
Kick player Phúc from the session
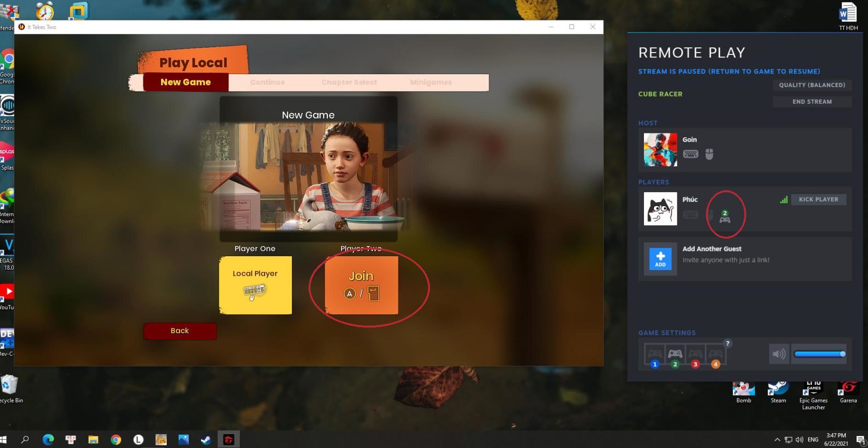pos(819,199)
